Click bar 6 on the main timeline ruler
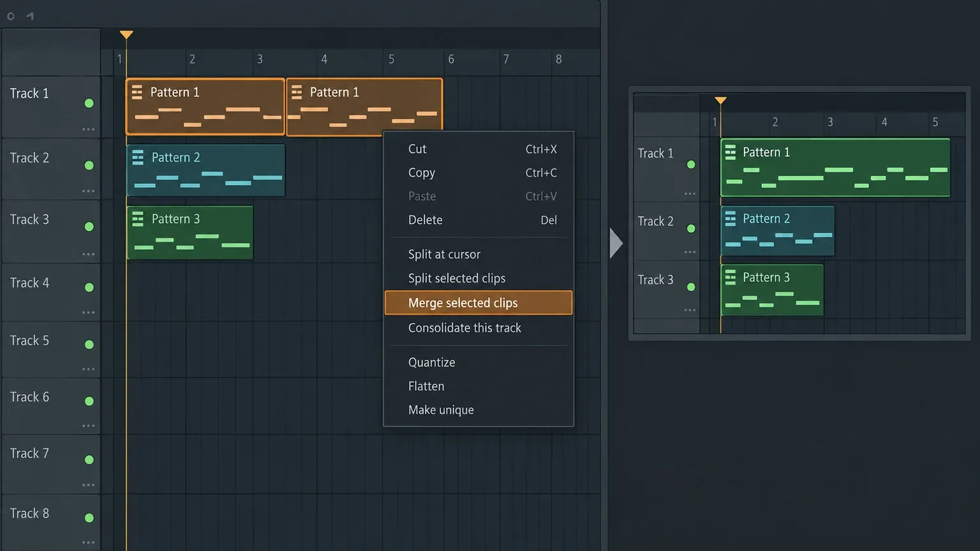The image size is (980, 551). [451, 59]
